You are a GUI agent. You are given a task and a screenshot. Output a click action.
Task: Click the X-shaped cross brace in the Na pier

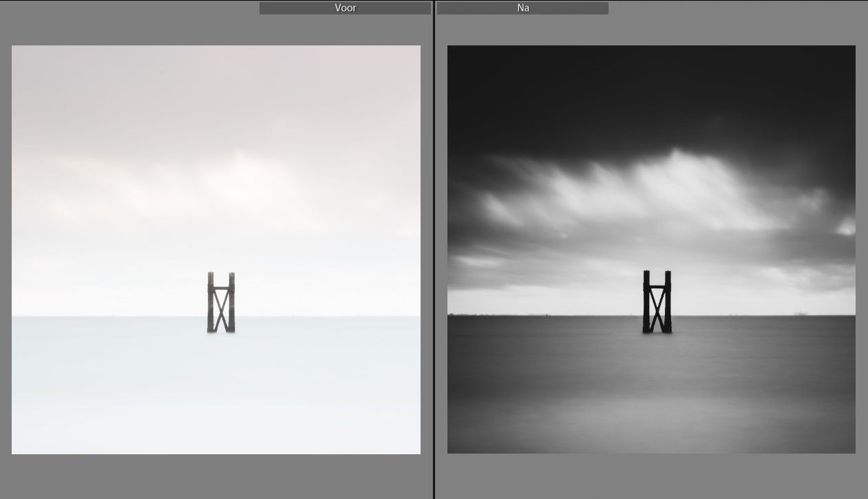(x=657, y=310)
